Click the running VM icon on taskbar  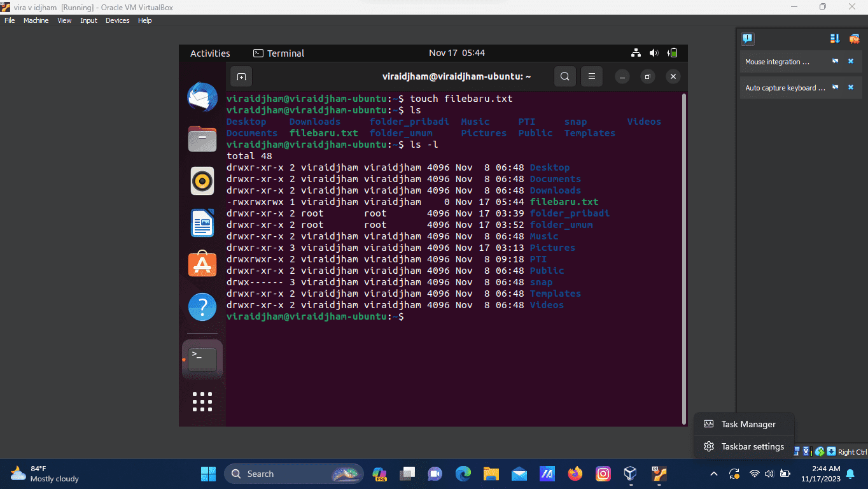tap(658, 474)
